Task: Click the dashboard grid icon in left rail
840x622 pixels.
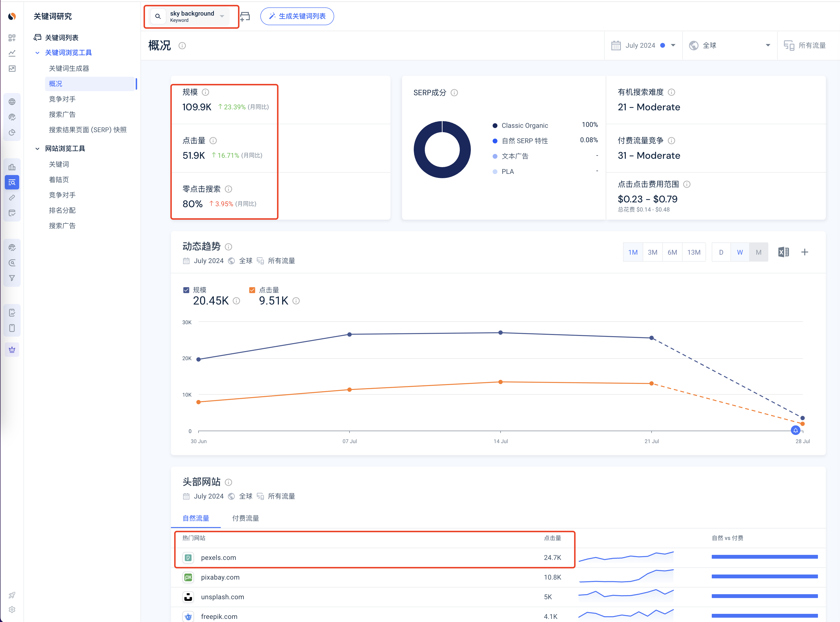Action: coord(12,38)
